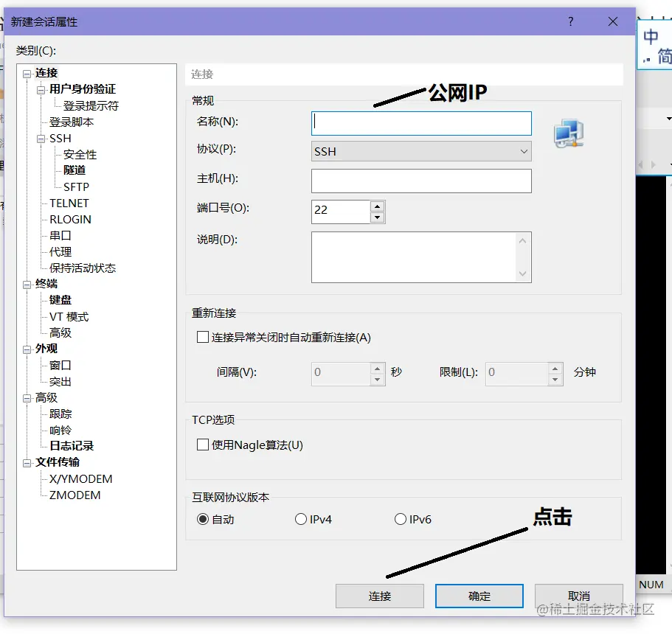Select the IPv6 internet protocol option
Image resolution: width=672 pixels, height=634 pixels.
399,518
